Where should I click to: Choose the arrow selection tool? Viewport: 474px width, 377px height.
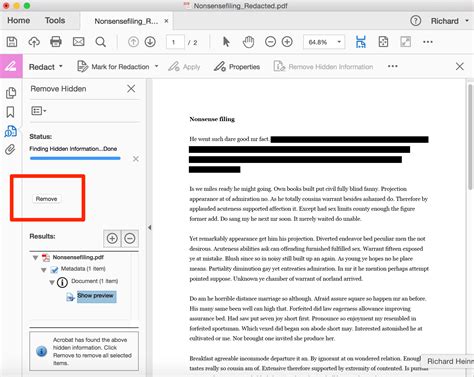point(226,42)
